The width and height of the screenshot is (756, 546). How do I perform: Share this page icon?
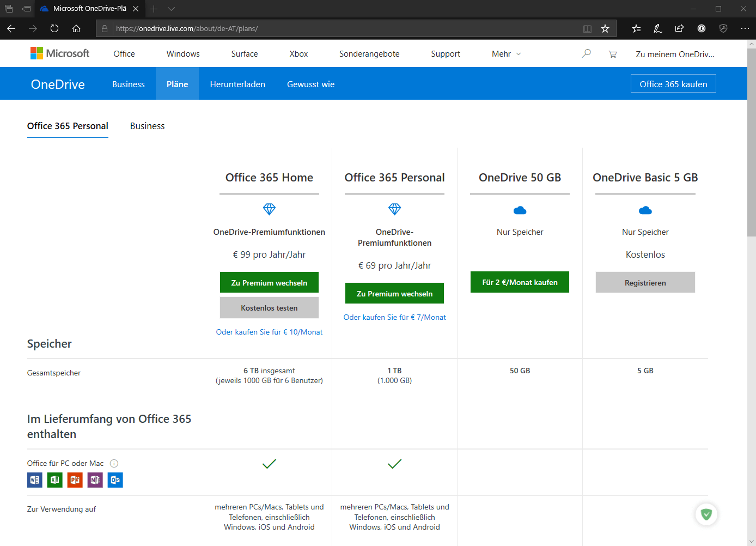[x=679, y=28]
